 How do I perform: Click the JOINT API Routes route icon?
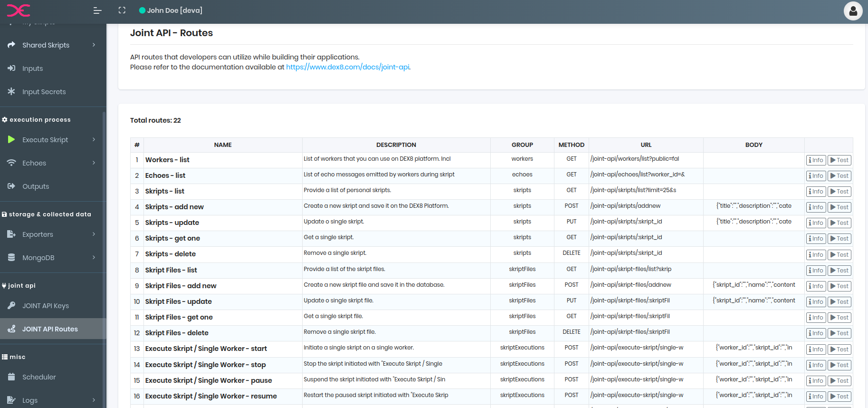[x=11, y=329]
